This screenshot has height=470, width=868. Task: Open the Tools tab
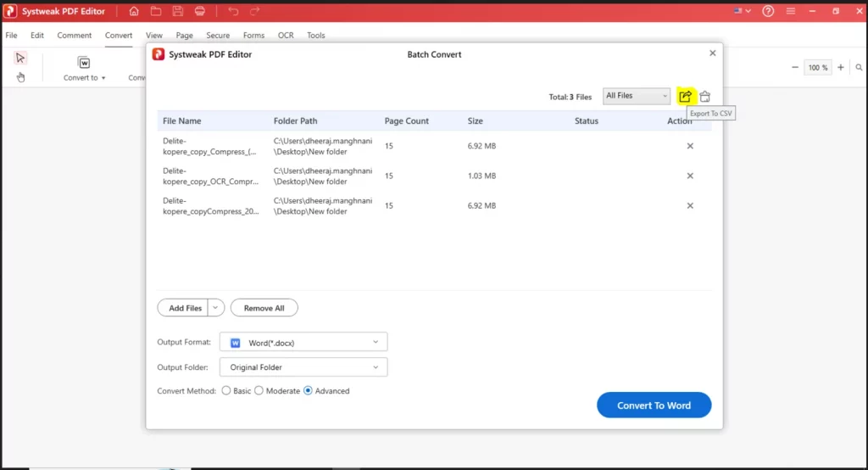pos(316,35)
